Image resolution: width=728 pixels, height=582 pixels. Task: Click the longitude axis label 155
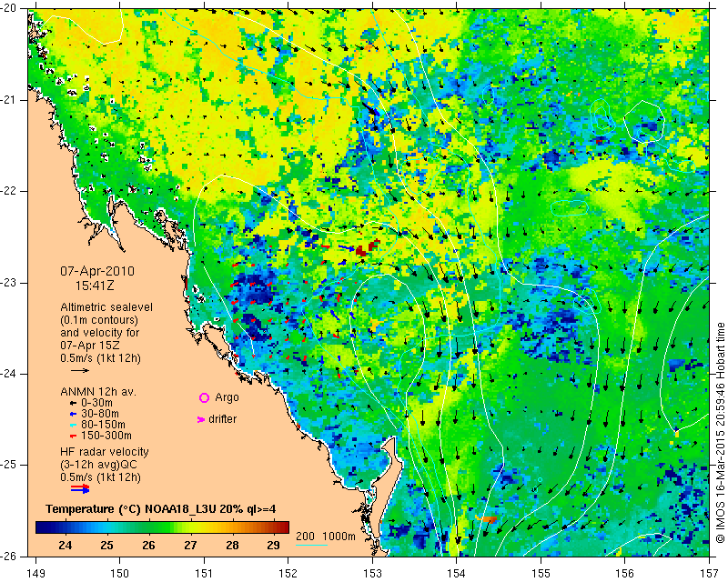(x=541, y=573)
